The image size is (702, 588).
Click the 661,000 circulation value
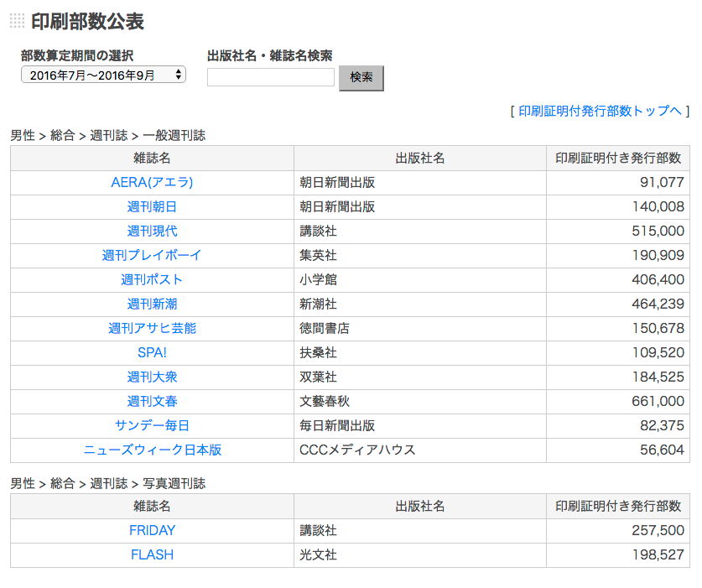(x=658, y=401)
